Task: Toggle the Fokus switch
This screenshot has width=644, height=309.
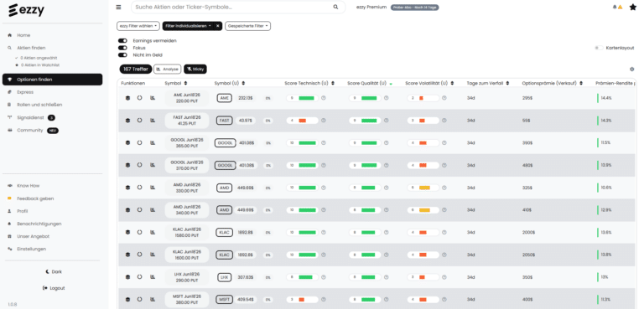Action: (x=122, y=48)
